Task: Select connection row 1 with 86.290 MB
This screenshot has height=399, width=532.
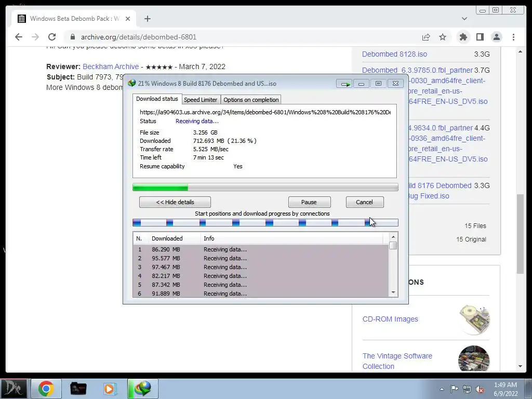Action: click(x=261, y=249)
